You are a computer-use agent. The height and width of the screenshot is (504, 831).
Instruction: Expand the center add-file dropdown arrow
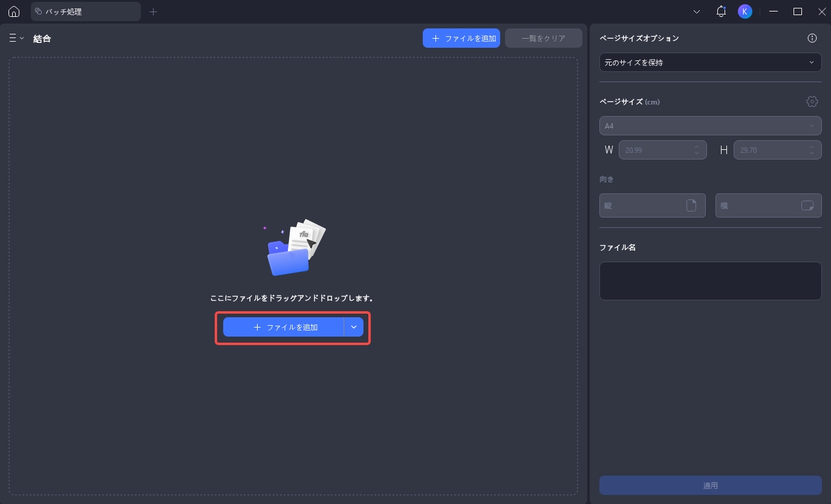(354, 327)
